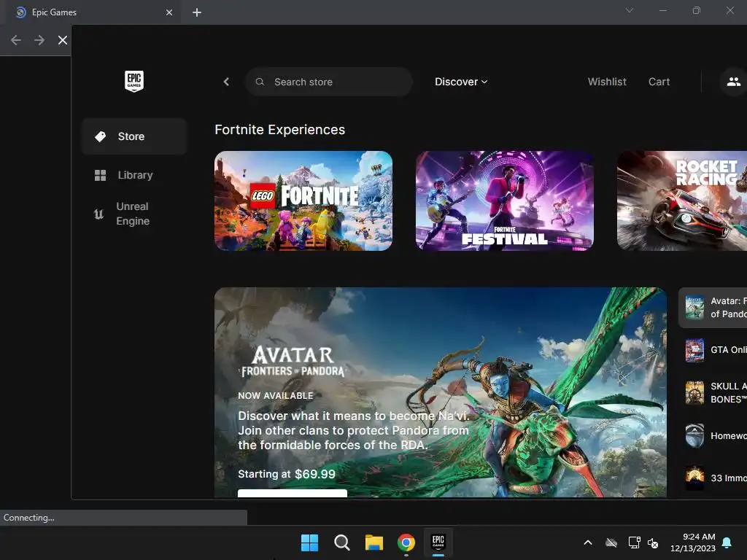Viewport: 747px width, 560px height.
Task: Show hidden system tray icons
Action: (x=588, y=542)
